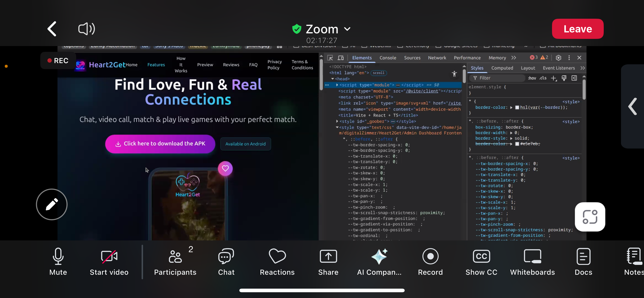
Task: Switch to the Performance tab
Action: pyautogui.click(x=467, y=58)
